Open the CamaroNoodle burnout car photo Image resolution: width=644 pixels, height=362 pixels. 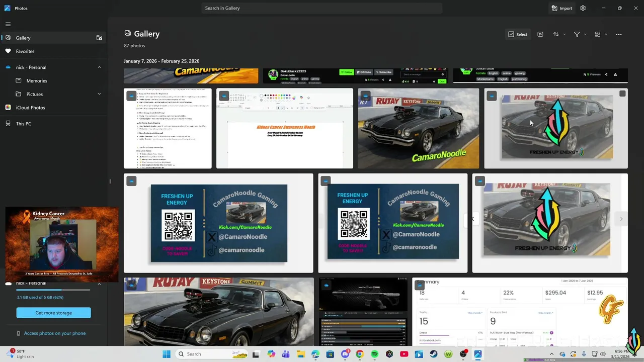click(419, 128)
